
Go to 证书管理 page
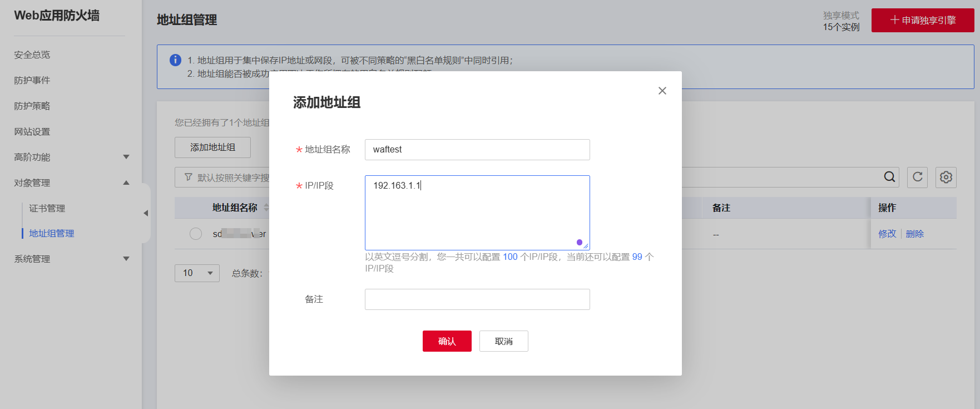click(x=47, y=208)
